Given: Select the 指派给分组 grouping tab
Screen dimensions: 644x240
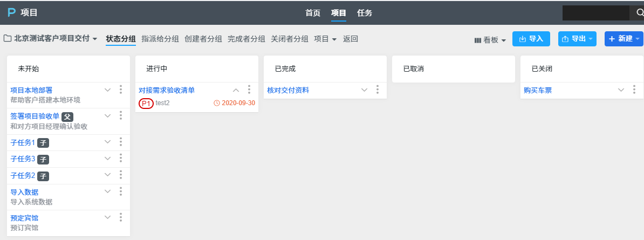Looking at the screenshot, I should coord(160,39).
